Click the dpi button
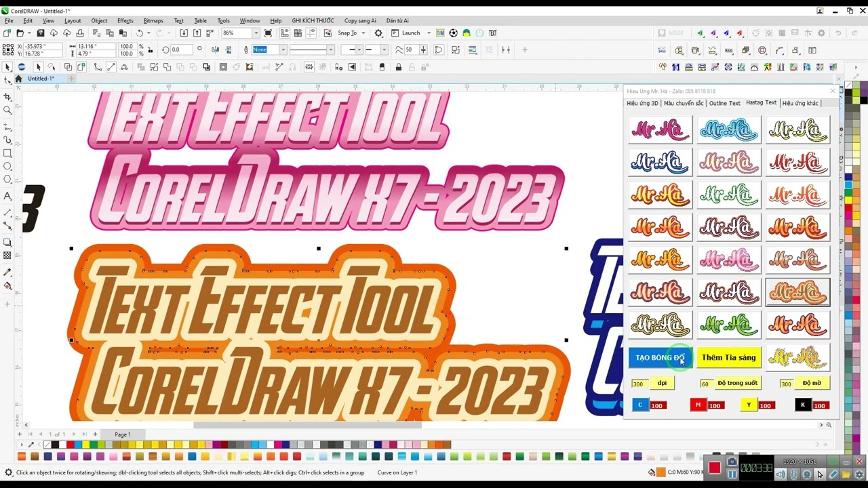The image size is (868, 488). (662, 383)
